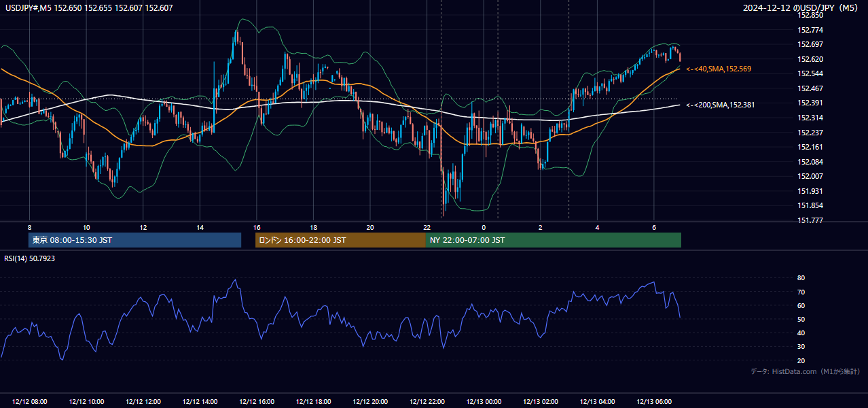Click RSI scale label 70
868x408 pixels.
[x=801, y=292]
